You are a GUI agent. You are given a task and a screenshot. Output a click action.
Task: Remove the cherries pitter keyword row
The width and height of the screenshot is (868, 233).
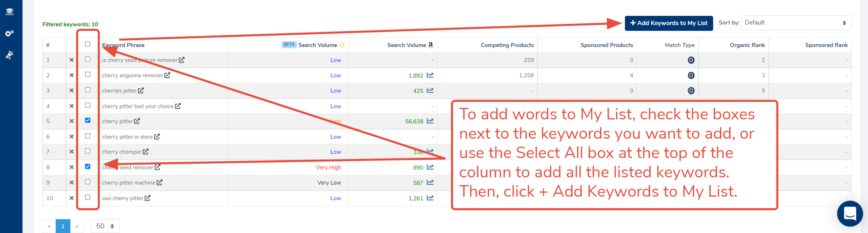[72, 91]
